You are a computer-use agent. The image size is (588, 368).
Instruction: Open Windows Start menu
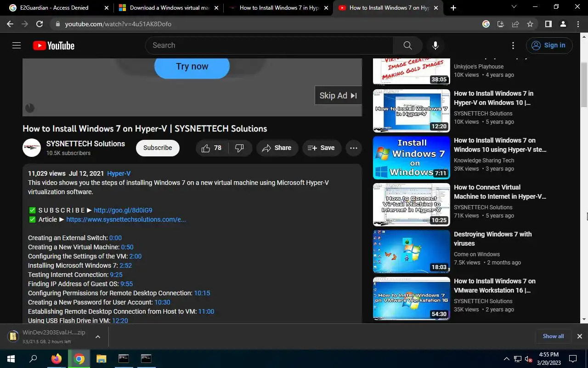pos(11,359)
